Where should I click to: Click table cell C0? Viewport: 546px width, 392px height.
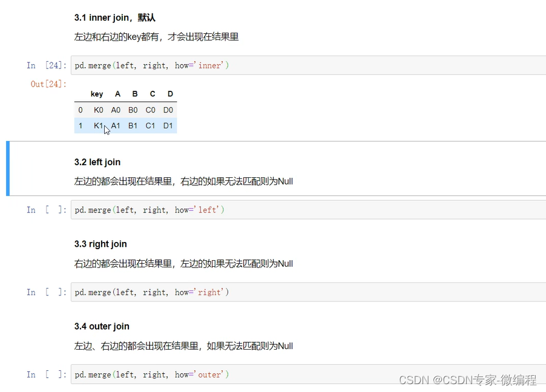pos(151,110)
